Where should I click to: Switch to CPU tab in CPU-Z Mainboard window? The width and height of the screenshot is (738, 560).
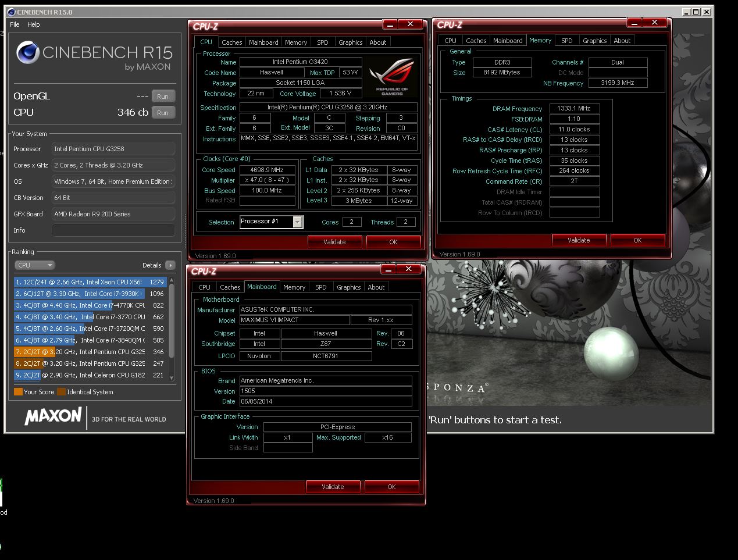point(205,287)
